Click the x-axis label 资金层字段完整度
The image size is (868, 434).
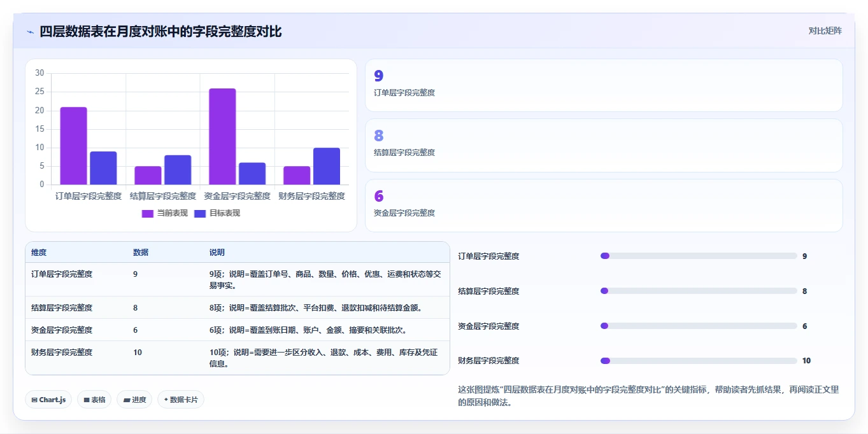pyautogui.click(x=237, y=196)
